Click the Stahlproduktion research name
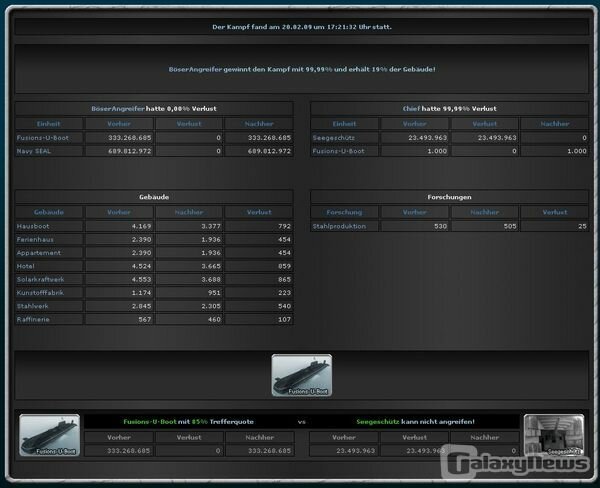 (339, 226)
